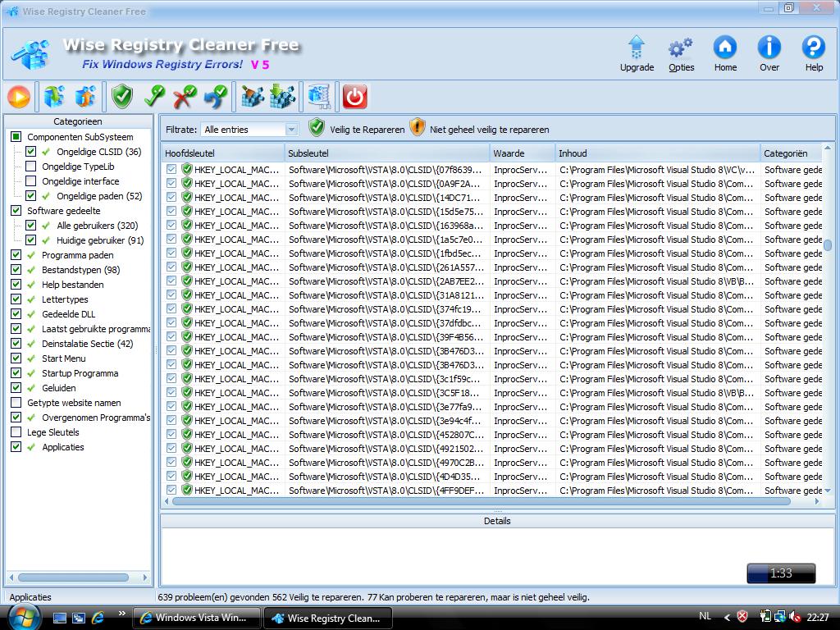Image resolution: width=840 pixels, height=630 pixels.
Task: Go to Home via the house icon
Action: 725,53
